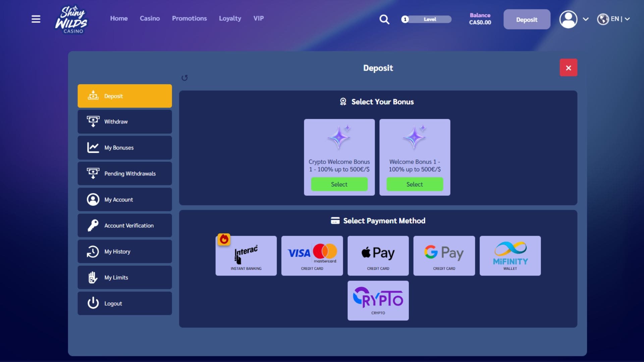Image resolution: width=644 pixels, height=362 pixels.
Task: Open My Limits label in sidebar
Action: [116, 278]
